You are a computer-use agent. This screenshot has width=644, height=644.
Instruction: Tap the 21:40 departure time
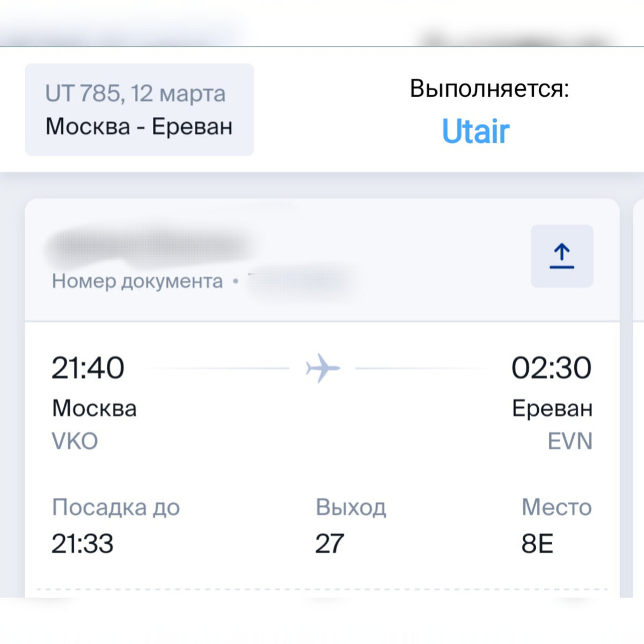[x=88, y=368]
